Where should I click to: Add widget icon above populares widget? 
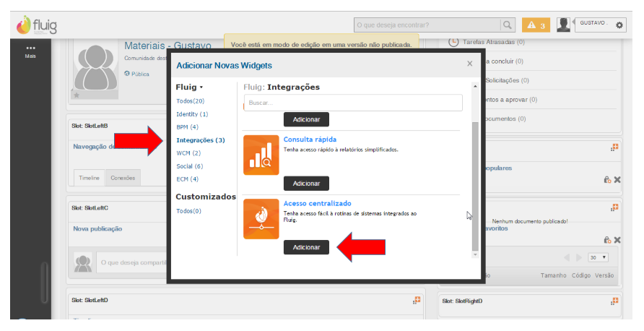[x=614, y=147]
